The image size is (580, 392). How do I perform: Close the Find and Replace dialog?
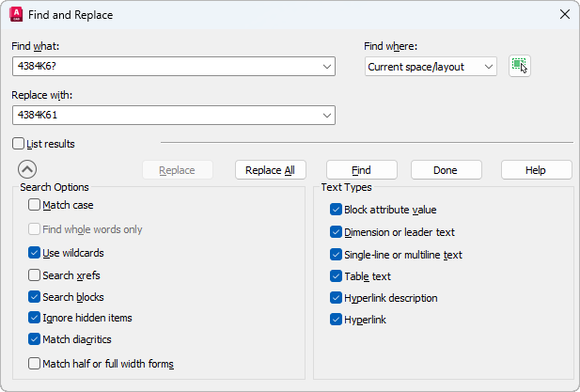(564, 14)
